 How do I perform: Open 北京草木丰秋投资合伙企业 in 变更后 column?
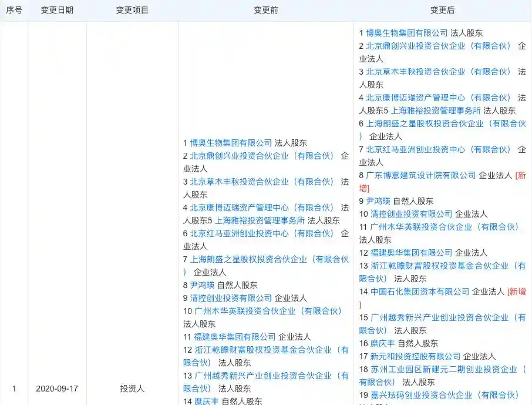tap(438, 72)
